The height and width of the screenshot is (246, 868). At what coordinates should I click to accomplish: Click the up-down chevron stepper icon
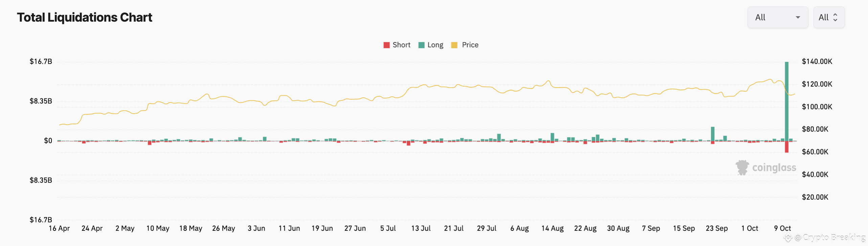835,17
